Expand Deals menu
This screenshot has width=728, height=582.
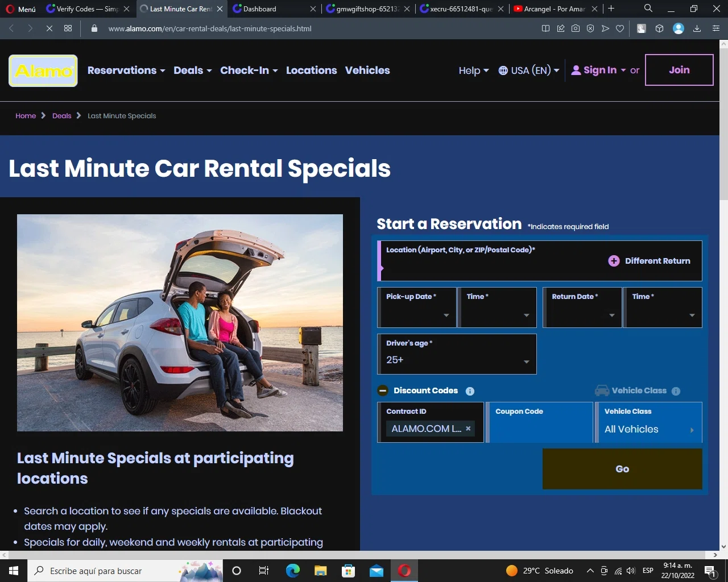click(x=193, y=70)
